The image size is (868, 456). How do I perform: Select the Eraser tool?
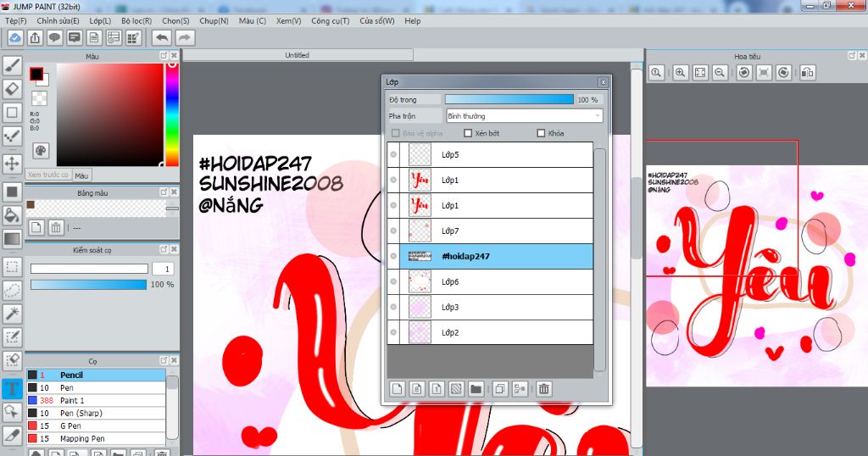[x=12, y=88]
